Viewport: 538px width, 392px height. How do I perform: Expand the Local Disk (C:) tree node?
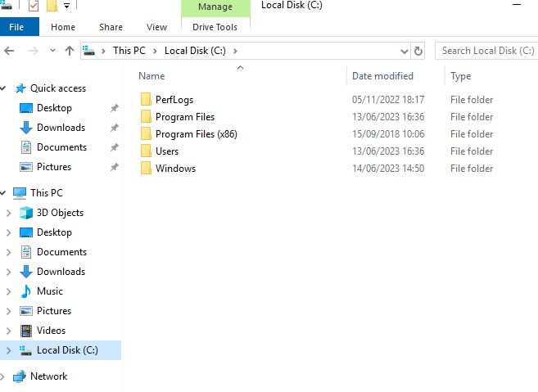pos(9,350)
